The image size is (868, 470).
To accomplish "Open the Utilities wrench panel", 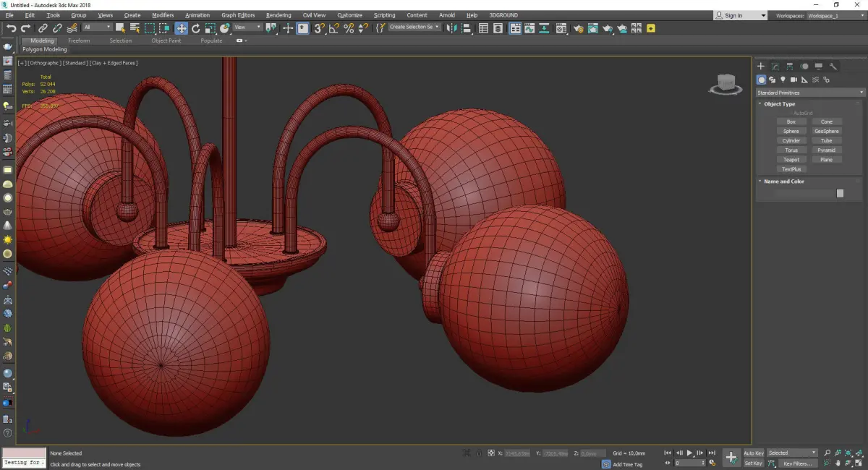I will 833,67.
